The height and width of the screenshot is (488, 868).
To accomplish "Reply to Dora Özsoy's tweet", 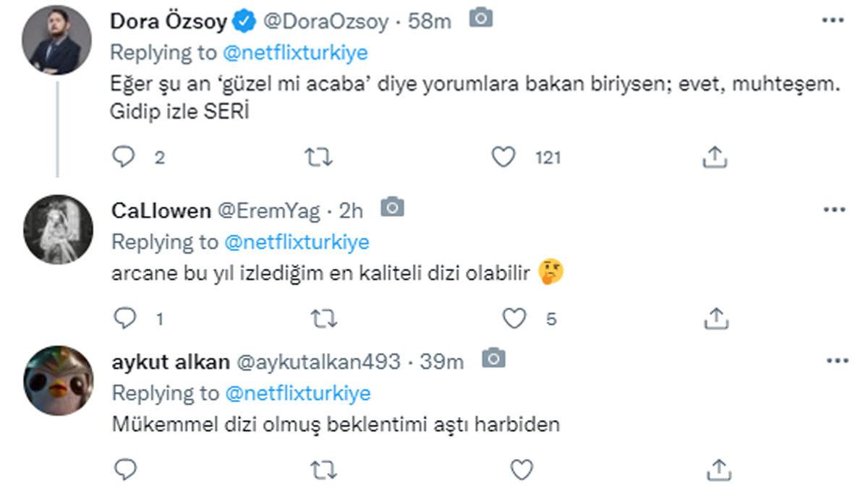I will coord(124,157).
